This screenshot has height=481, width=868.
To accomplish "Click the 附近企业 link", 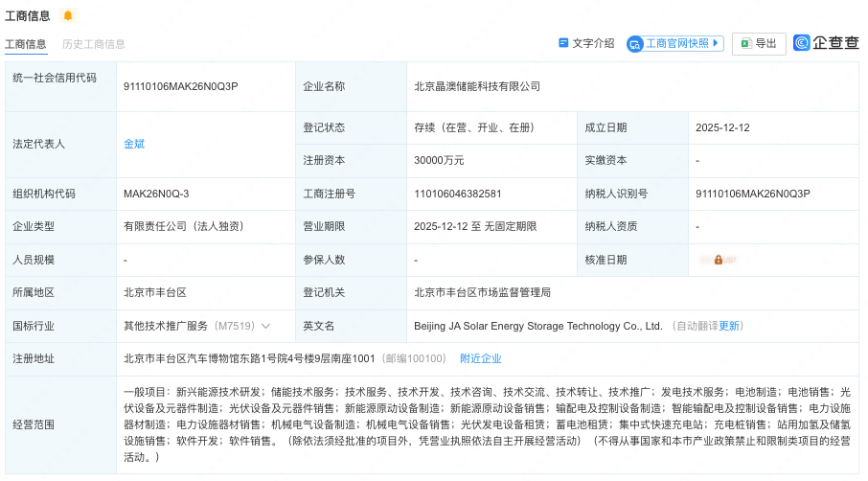I will [x=480, y=358].
